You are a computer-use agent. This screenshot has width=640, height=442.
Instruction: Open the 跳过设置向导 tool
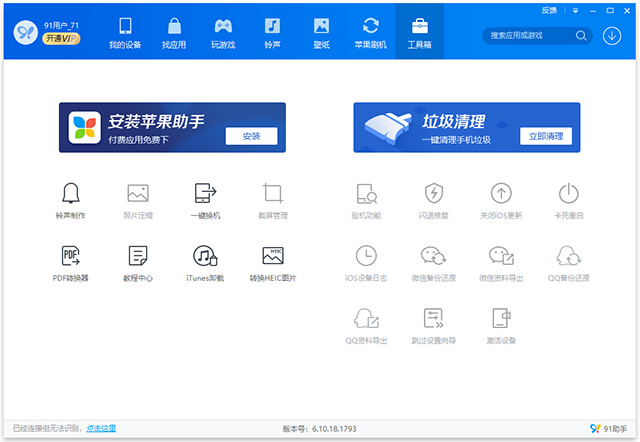[x=433, y=326]
